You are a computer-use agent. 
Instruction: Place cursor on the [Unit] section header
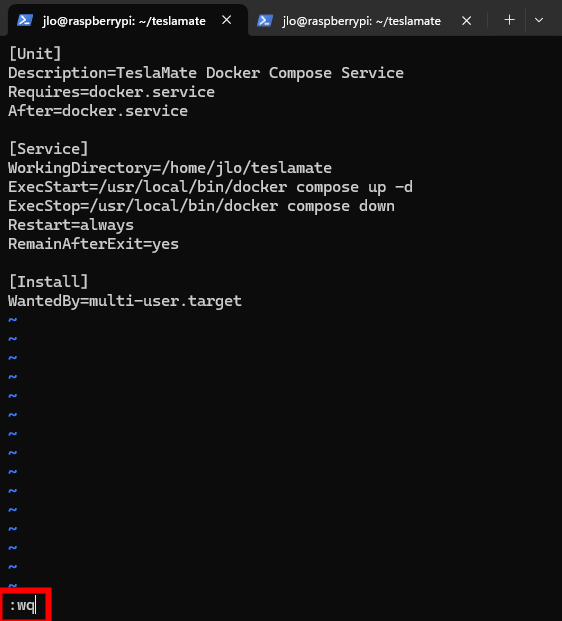(35, 54)
